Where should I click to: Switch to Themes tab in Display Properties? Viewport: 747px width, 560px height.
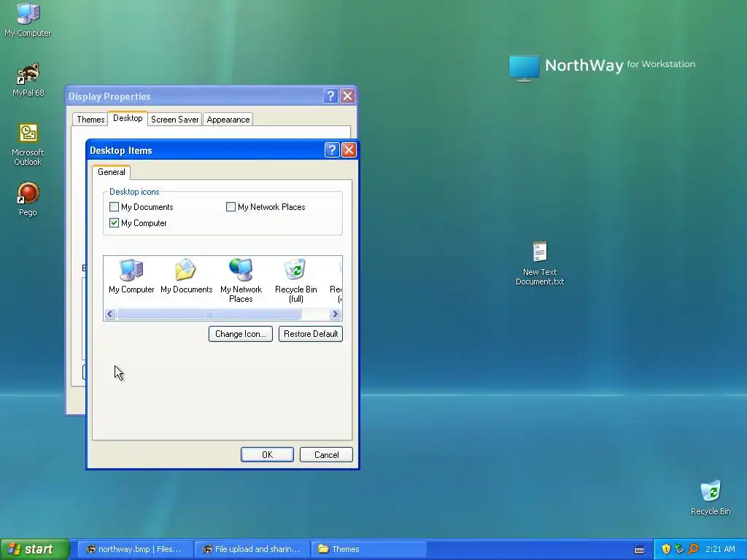[x=90, y=120]
